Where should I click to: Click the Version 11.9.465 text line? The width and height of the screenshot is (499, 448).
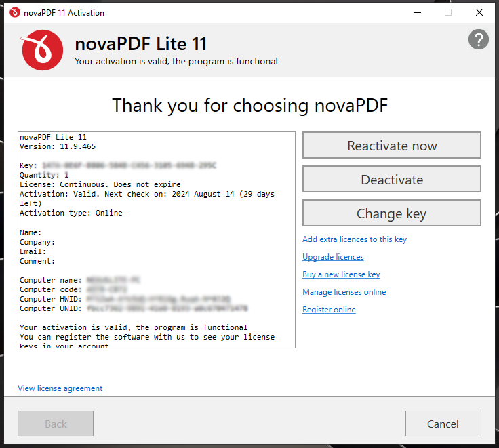[58, 146]
